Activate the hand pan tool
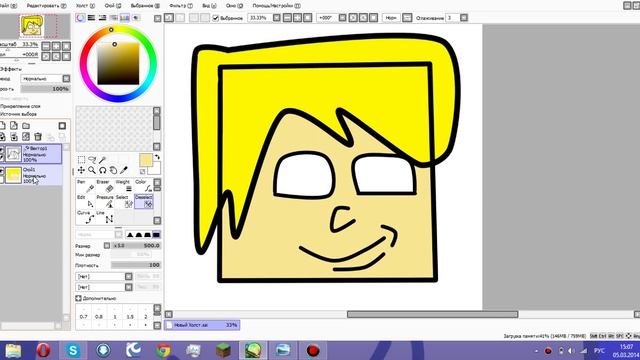 tap(113, 170)
